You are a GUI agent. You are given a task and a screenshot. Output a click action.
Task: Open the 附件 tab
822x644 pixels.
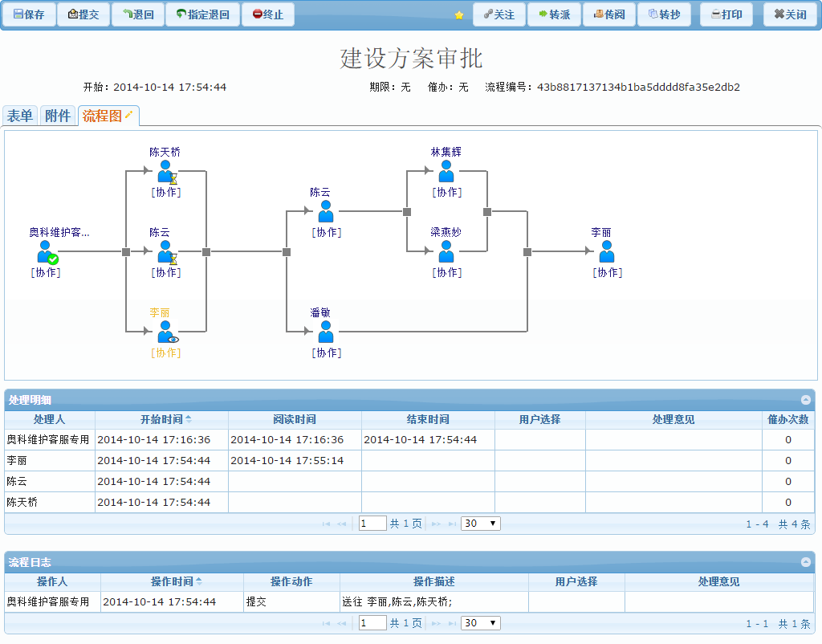point(58,116)
